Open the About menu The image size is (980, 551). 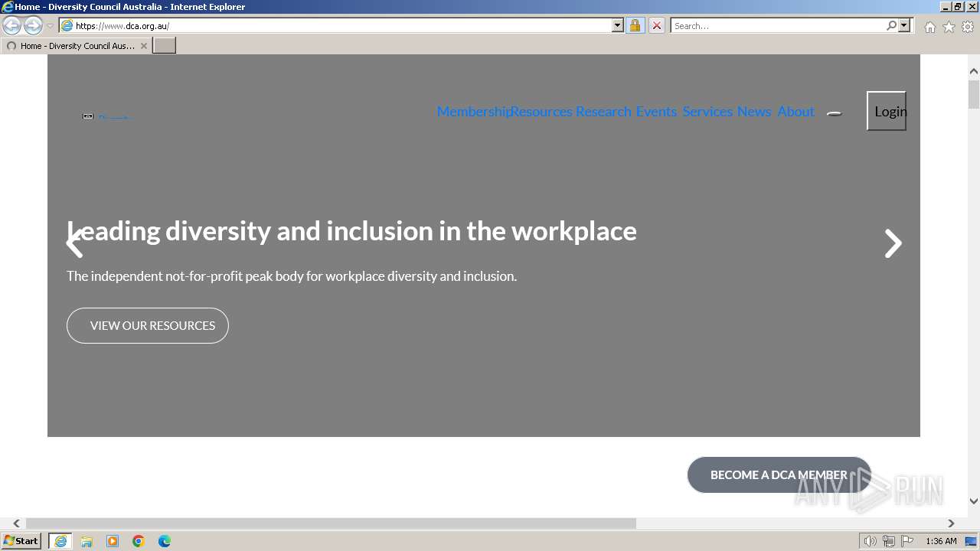pos(795,112)
